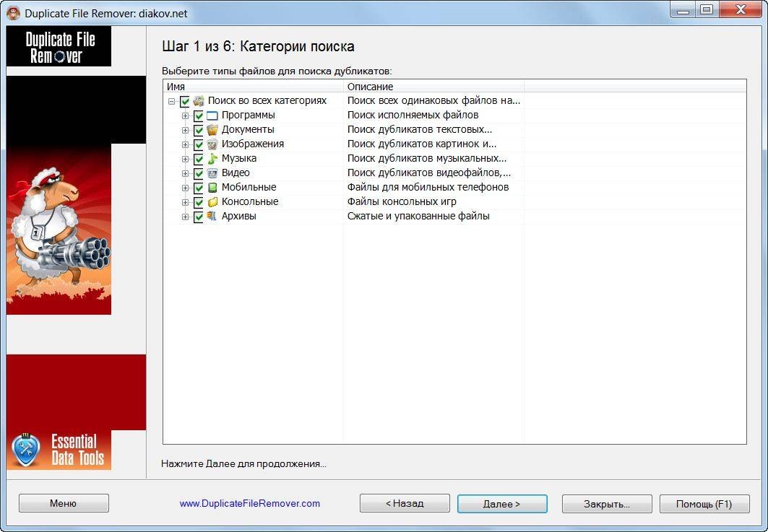Image resolution: width=768 pixels, height=532 pixels.
Task: Disable the Видео checkbox
Action: [x=199, y=174]
